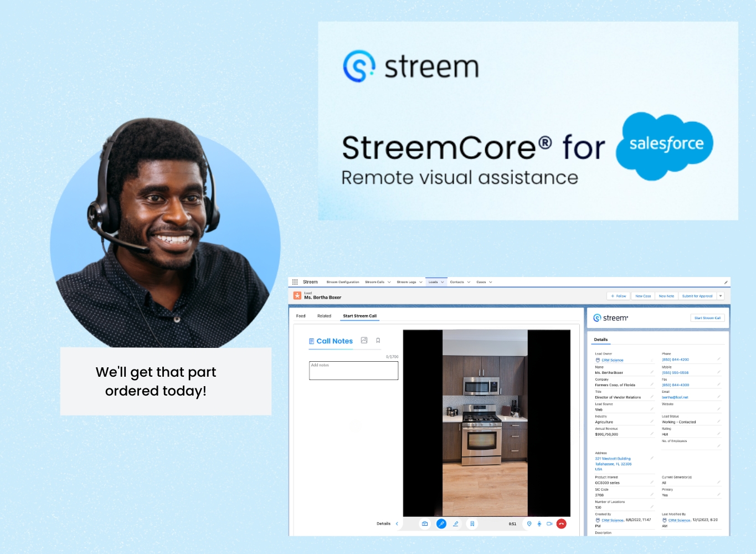Click the Start Streem Call button

click(707, 318)
